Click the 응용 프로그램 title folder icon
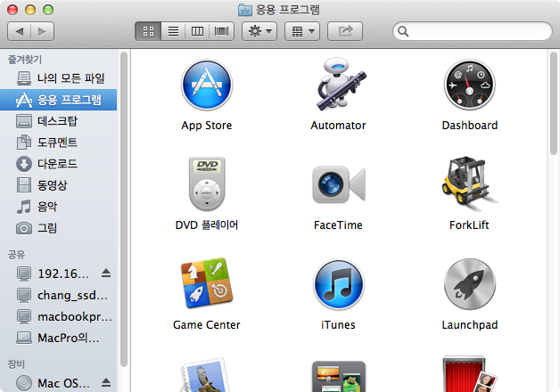 coord(245,10)
